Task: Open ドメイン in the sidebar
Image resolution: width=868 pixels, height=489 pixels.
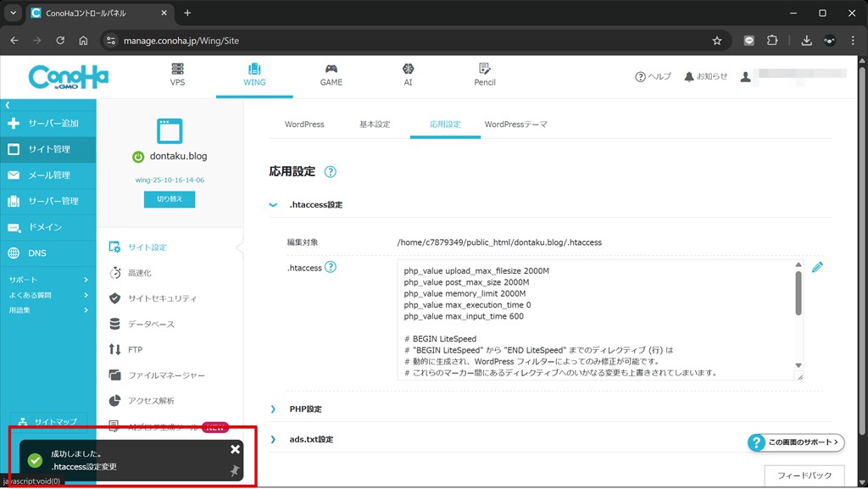Action: coord(48,227)
